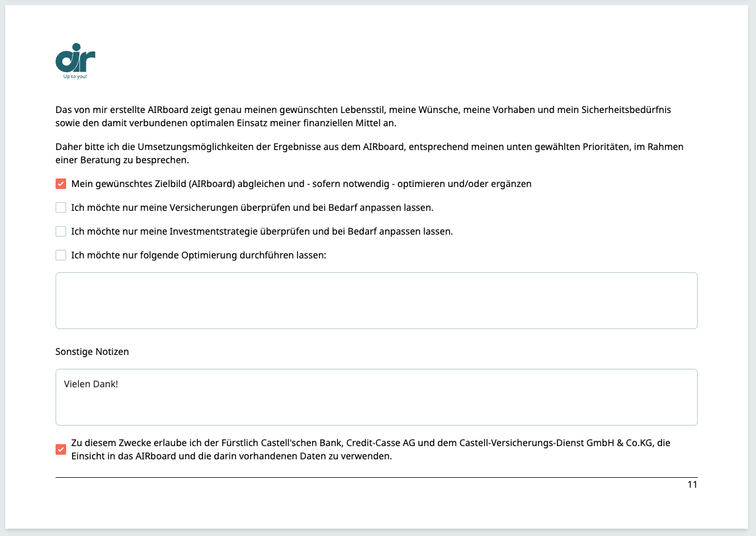Click the "Vielen Dank!" note text

[91, 383]
